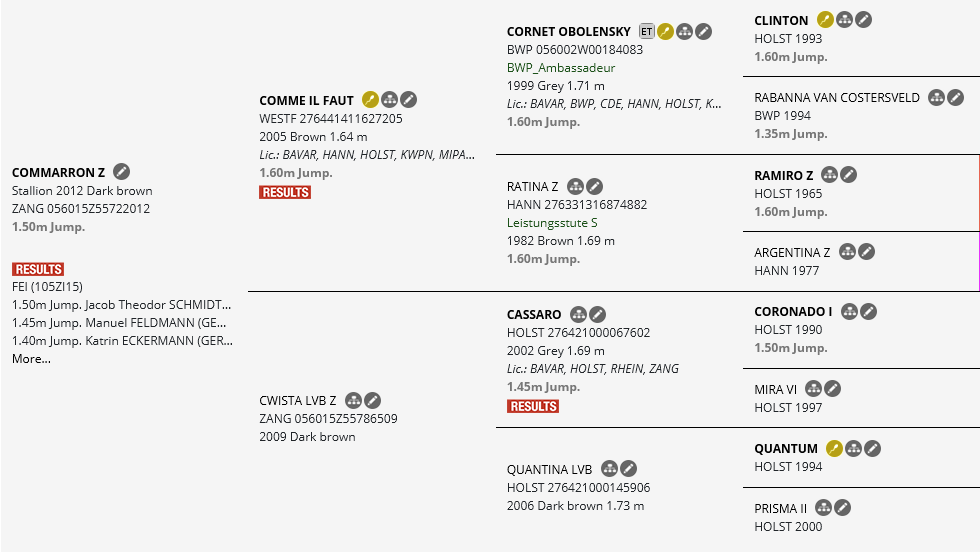The width and height of the screenshot is (980, 552).
Task: Open the pedigree tree icon for CWISTA LVB Z
Action: click(x=353, y=400)
